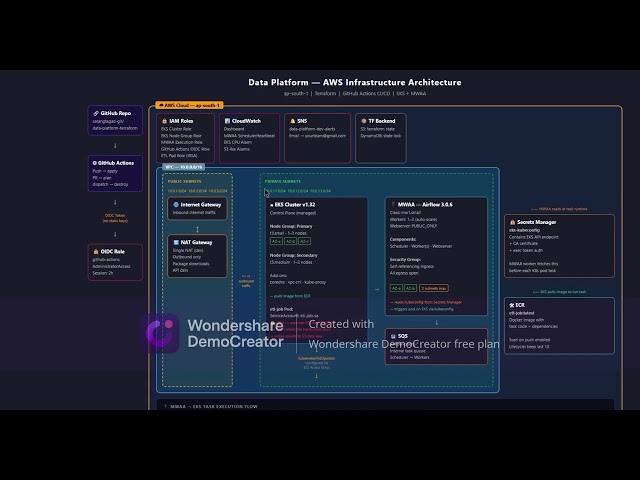Click 'PR → plan' text
The height and width of the screenshot is (480, 640).
coord(102,178)
